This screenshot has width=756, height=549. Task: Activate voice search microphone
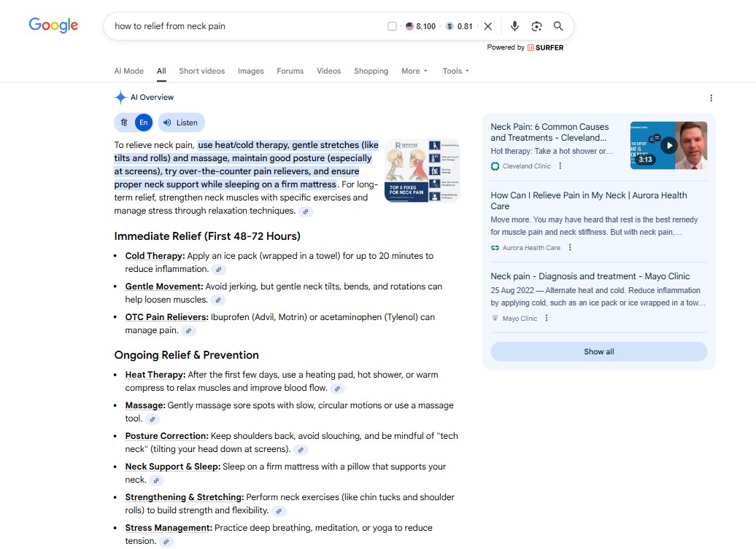514,26
